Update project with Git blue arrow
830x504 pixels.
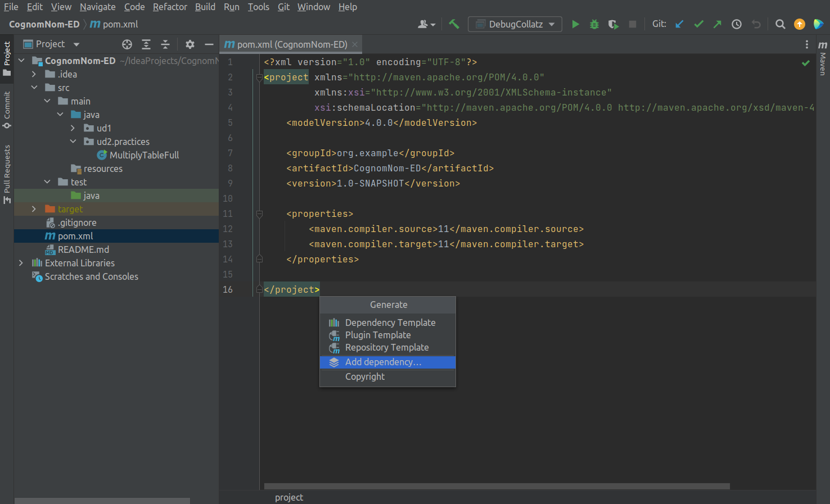679,24
